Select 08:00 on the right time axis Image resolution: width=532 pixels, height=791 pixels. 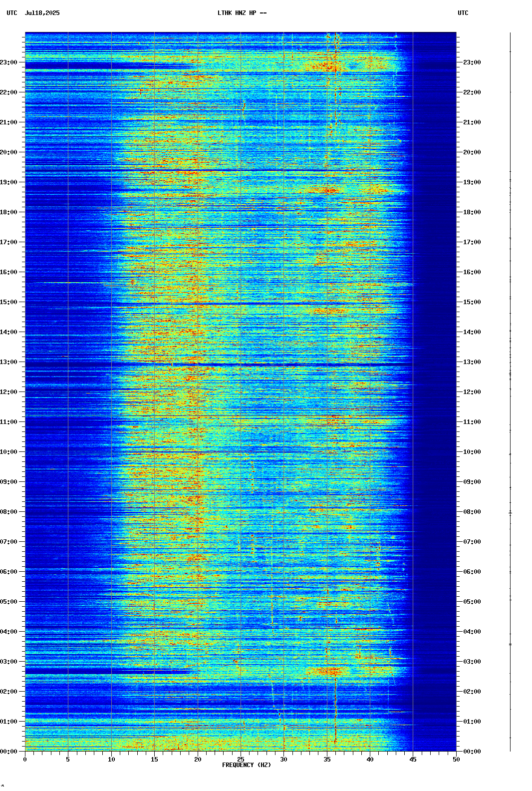pos(472,512)
